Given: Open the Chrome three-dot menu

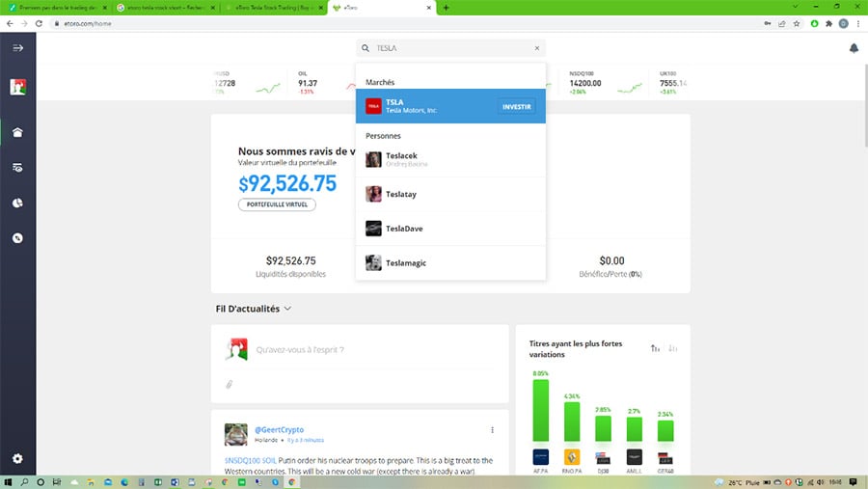Looking at the screenshot, I should tap(858, 24).
